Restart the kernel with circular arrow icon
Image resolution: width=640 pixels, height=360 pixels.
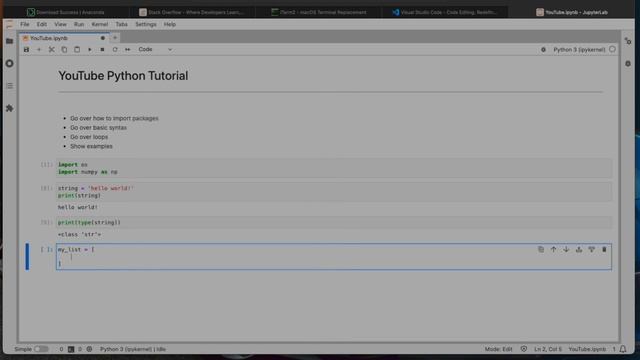pyautogui.click(x=115, y=49)
